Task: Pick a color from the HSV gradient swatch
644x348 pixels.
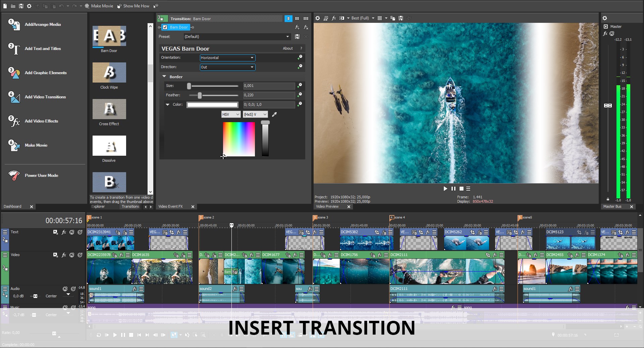Action: [x=238, y=139]
